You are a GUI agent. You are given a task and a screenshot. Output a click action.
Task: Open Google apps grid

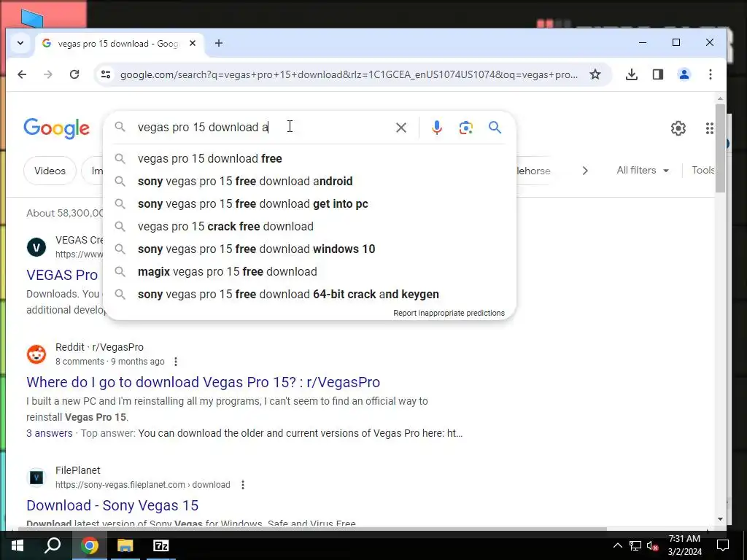(709, 128)
